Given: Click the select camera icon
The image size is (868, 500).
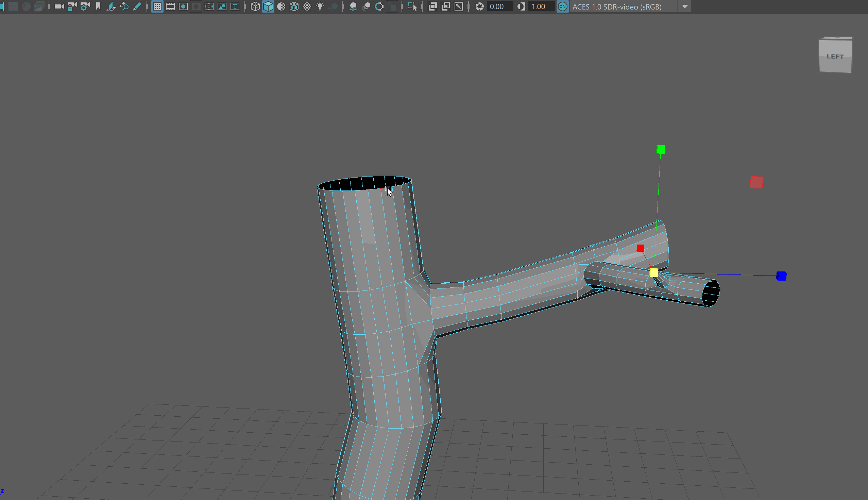Looking at the screenshot, I should point(59,6).
